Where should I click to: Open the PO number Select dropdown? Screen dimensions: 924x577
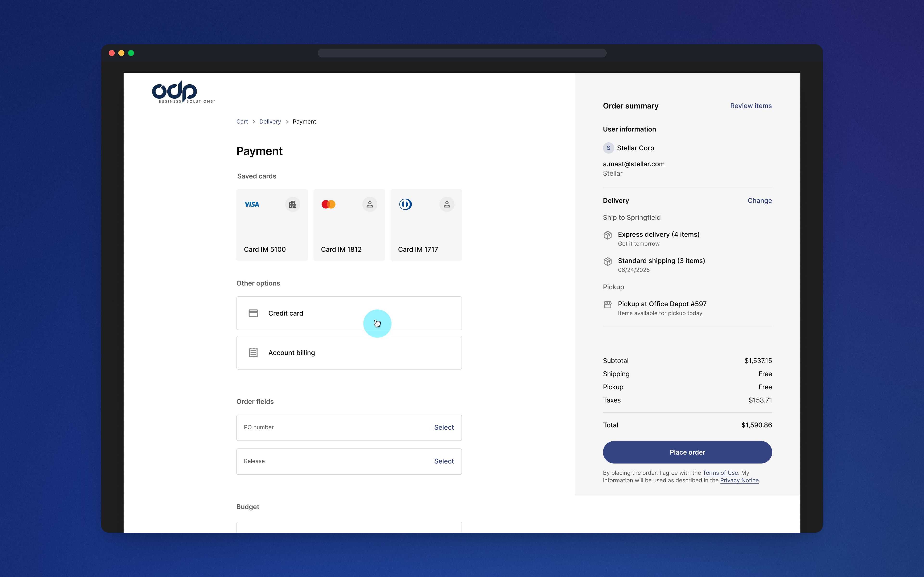(444, 427)
